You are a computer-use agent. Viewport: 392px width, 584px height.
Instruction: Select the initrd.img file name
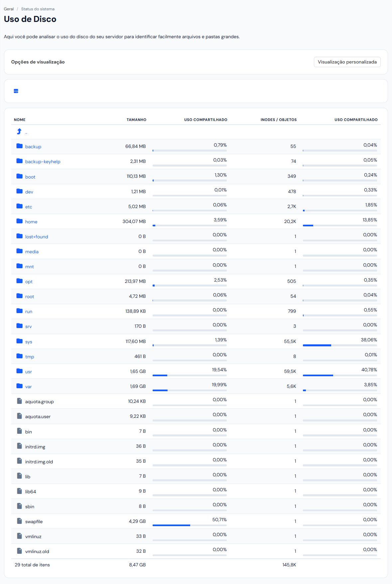[35, 447]
